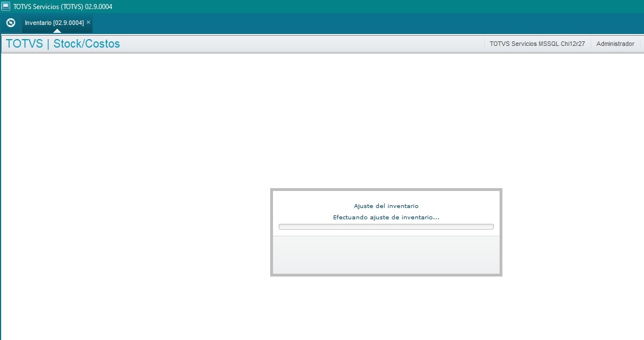Close the Inventario tab with the x
The image size is (644, 340).
(88, 22)
